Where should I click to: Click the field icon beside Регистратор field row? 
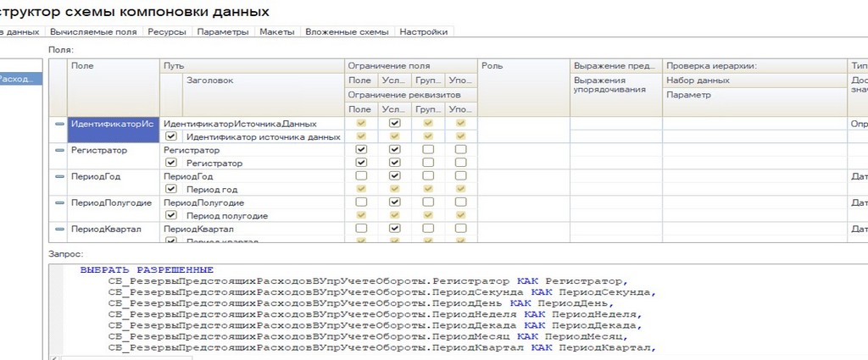[x=60, y=151]
